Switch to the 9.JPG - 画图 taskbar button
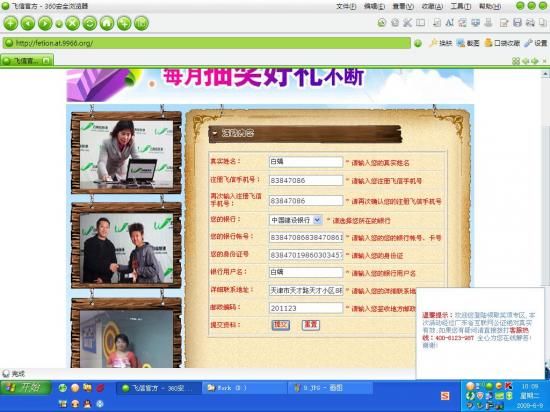This screenshot has width=550, height=412. click(x=330, y=388)
